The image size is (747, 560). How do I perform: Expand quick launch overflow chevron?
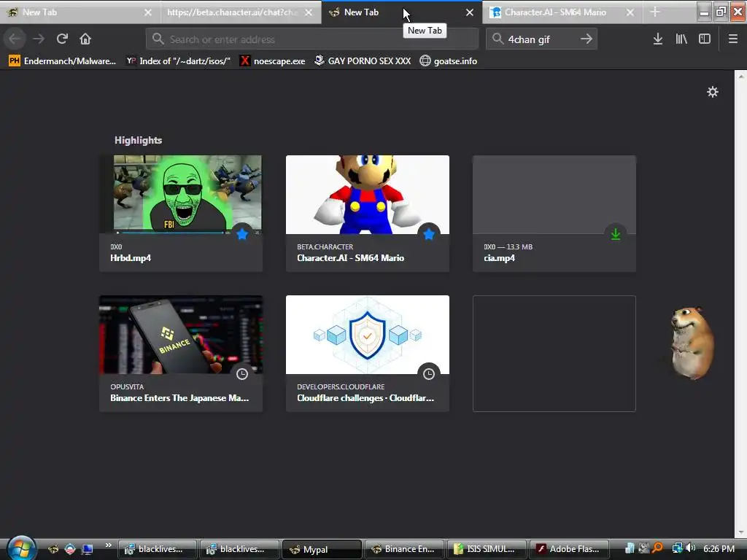(109, 545)
